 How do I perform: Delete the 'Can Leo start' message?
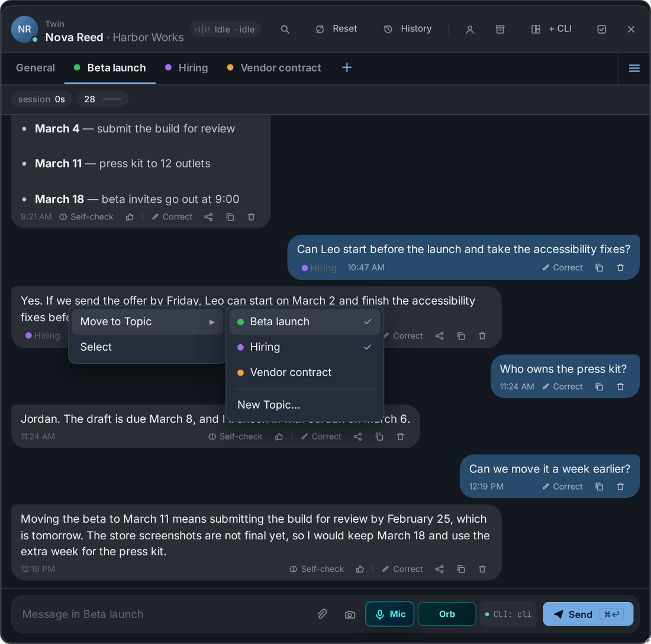pyautogui.click(x=620, y=268)
